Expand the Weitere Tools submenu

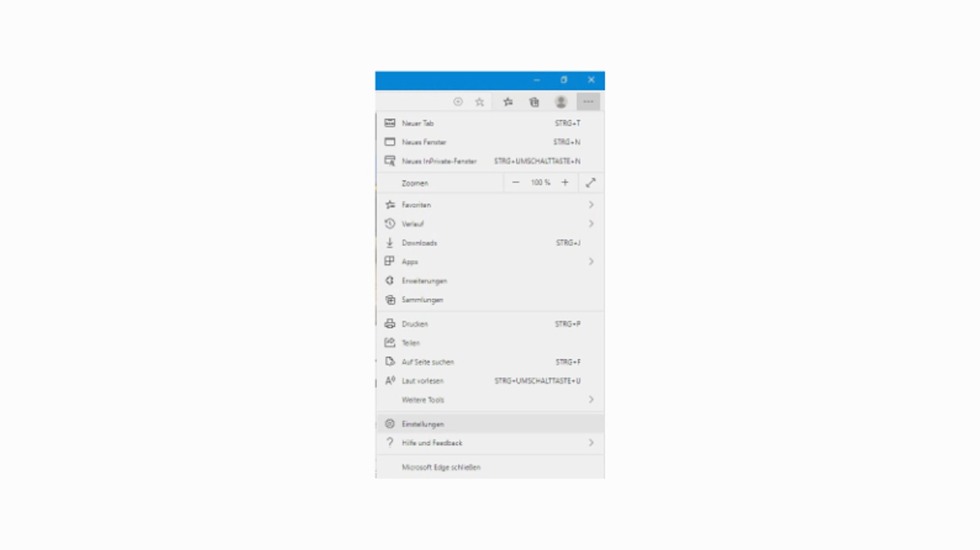pos(490,399)
